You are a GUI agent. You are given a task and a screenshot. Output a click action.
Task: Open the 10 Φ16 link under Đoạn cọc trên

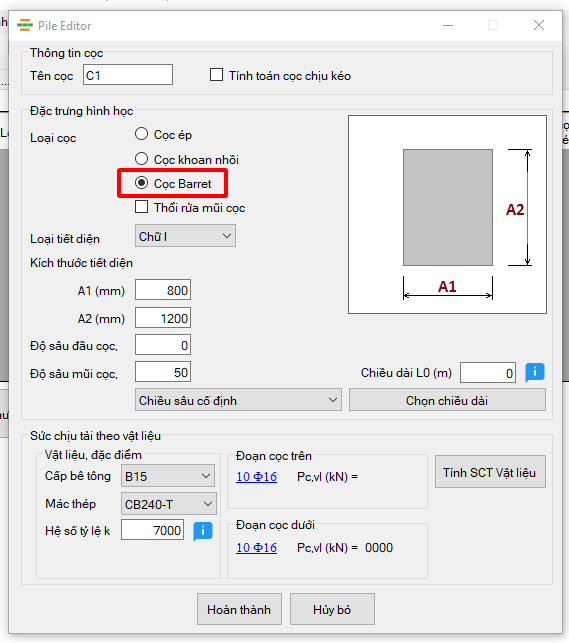(257, 477)
